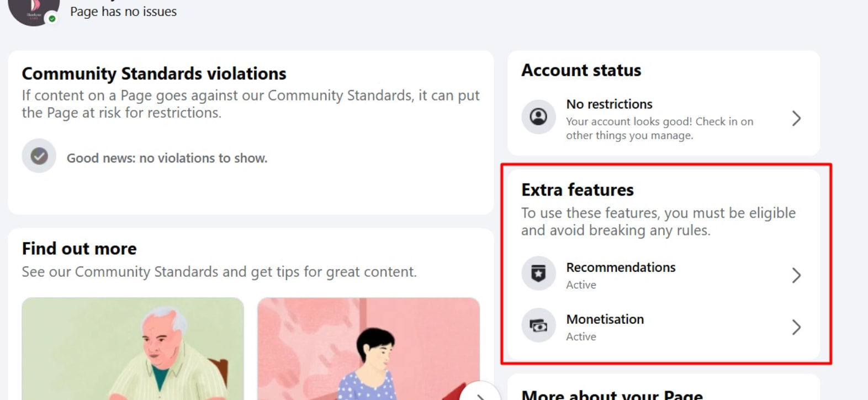Screen dimensions: 868x400
Task: Click the Page has no issues text
Action: [123, 11]
